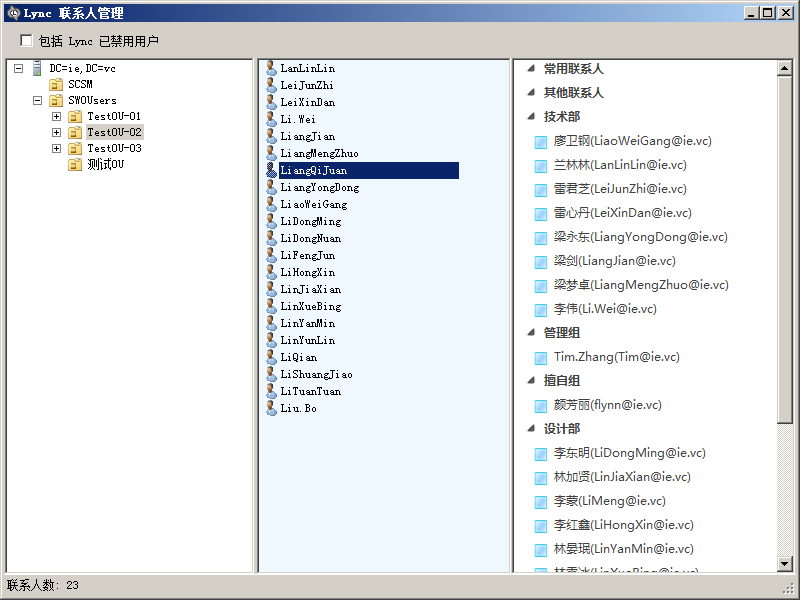Collapse the DC=ie,DC=vc root node
This screenshot has height=600, width=800.
(x=18, y=68)
